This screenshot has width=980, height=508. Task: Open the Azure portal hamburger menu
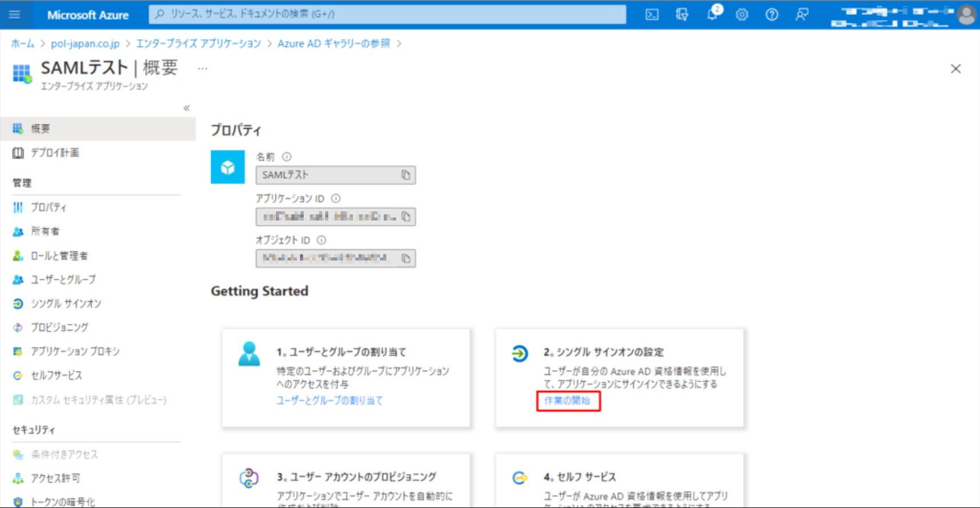pos(14,15)
